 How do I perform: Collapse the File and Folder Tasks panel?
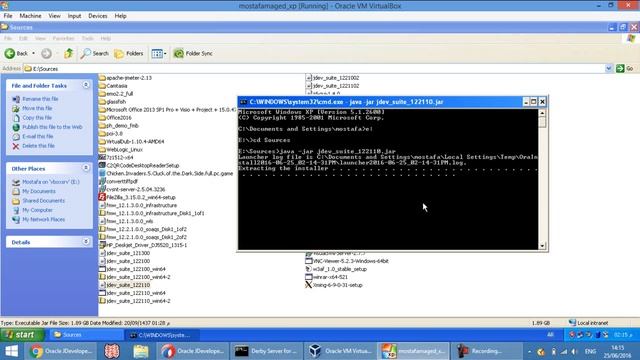click(x=86, y=85)
